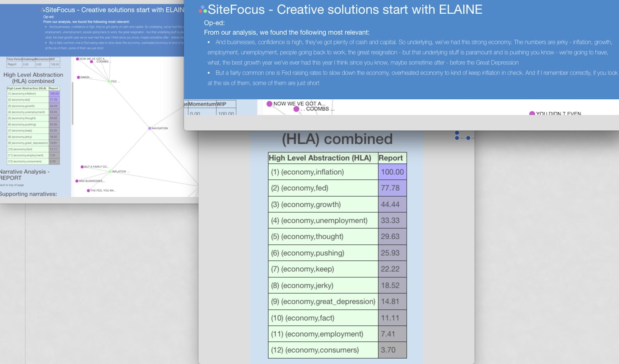The width and height of the screenshot is (619, 364).
Task: Click the '33.33' value in the center HLA table
Action: (392, 220)
